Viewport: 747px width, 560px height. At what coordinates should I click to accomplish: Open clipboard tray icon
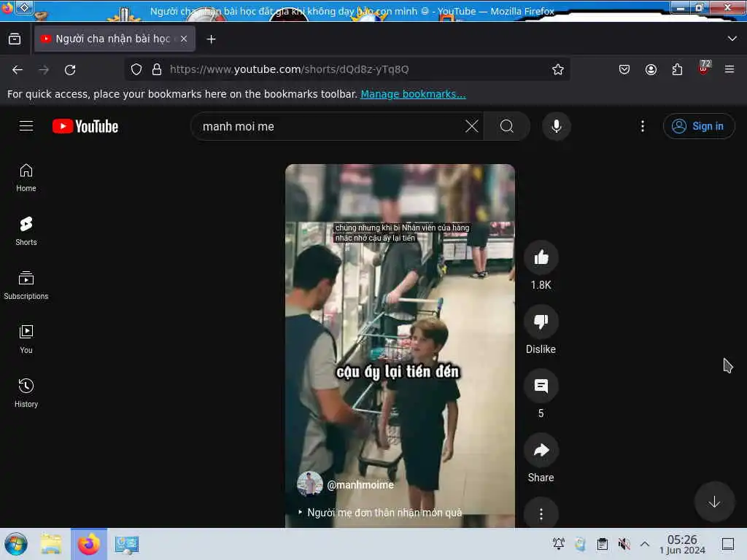tap(602, 543)
